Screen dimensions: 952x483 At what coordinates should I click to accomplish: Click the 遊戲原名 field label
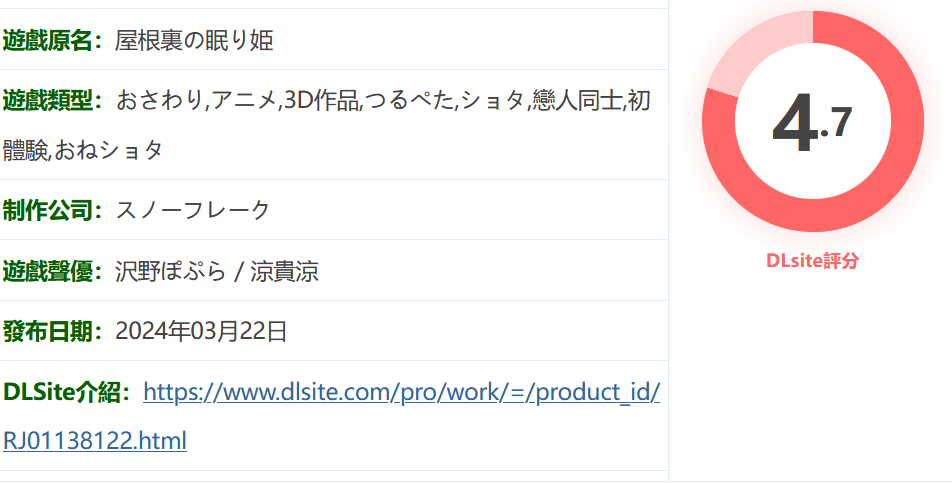point(53,41)
